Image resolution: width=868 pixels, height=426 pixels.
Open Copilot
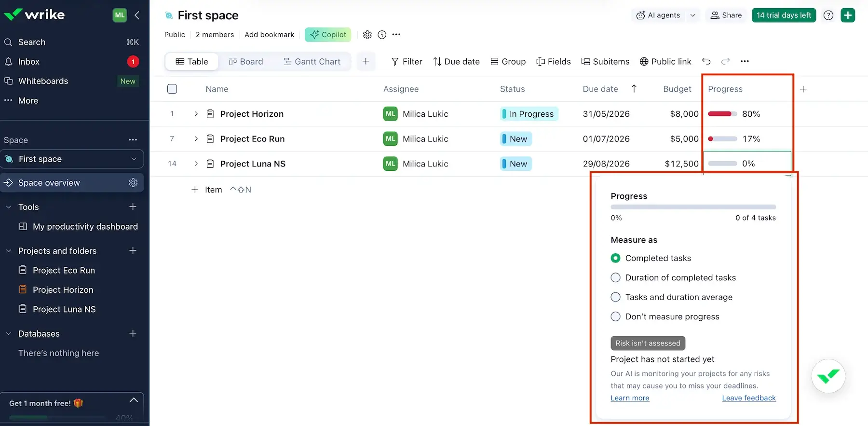pos(328,35)
